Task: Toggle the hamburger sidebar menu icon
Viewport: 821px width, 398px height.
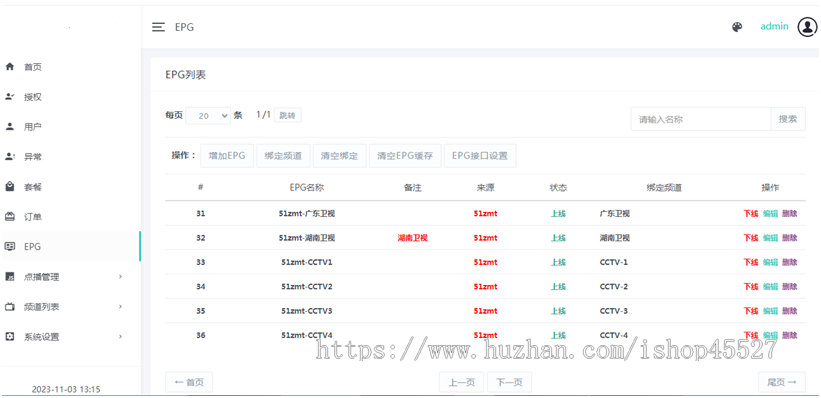Action: pos(158,27)
